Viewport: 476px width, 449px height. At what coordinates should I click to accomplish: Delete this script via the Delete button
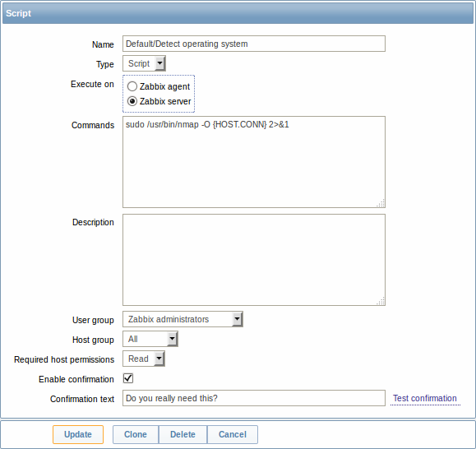183,434
